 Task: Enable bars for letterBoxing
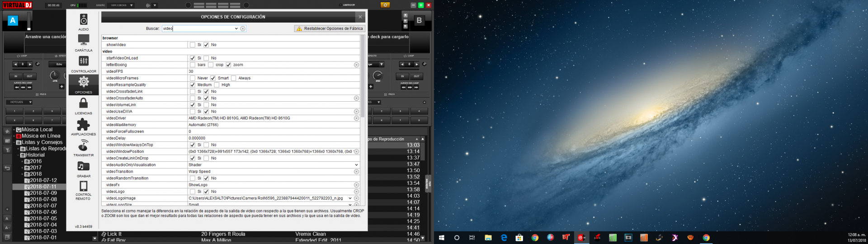[x=193, y=65]
